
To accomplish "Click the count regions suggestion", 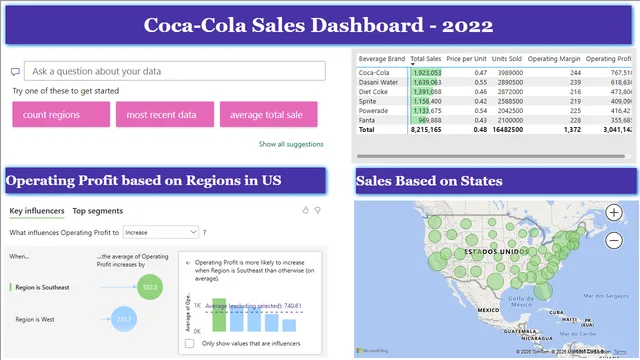I will [x=61, y=115].
